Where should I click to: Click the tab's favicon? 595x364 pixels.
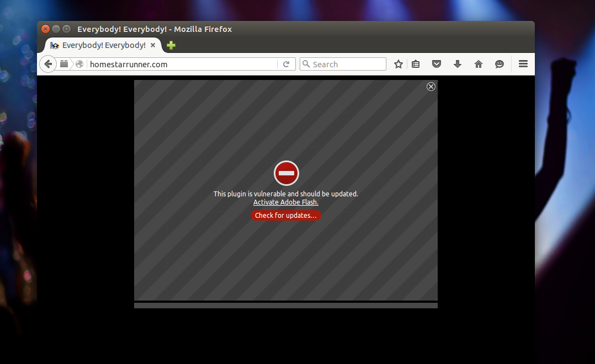(x=55, y=45)
